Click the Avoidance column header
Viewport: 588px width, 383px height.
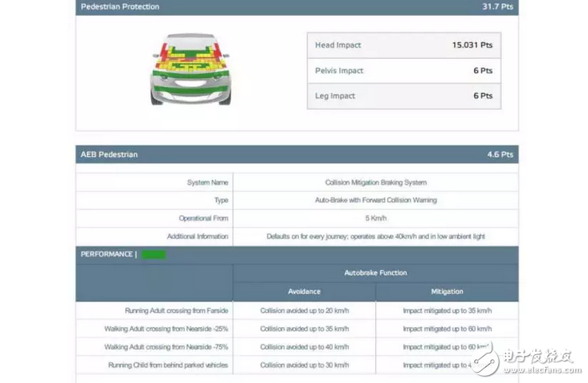tap(304, 291)
